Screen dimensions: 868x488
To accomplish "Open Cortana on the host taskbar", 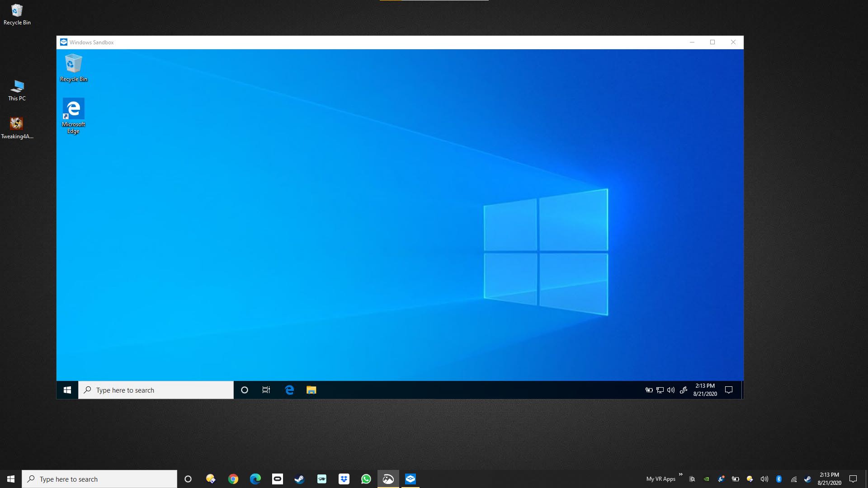I will 188,479.
